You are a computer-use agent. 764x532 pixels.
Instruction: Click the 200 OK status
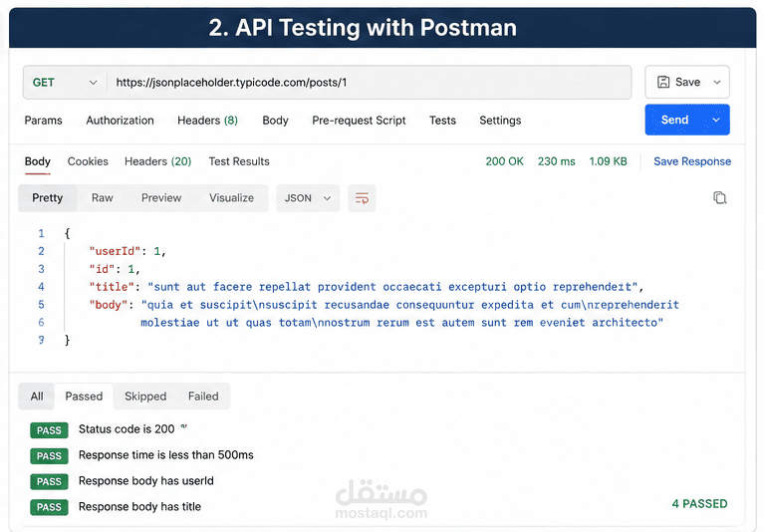[x=504, y=161]
